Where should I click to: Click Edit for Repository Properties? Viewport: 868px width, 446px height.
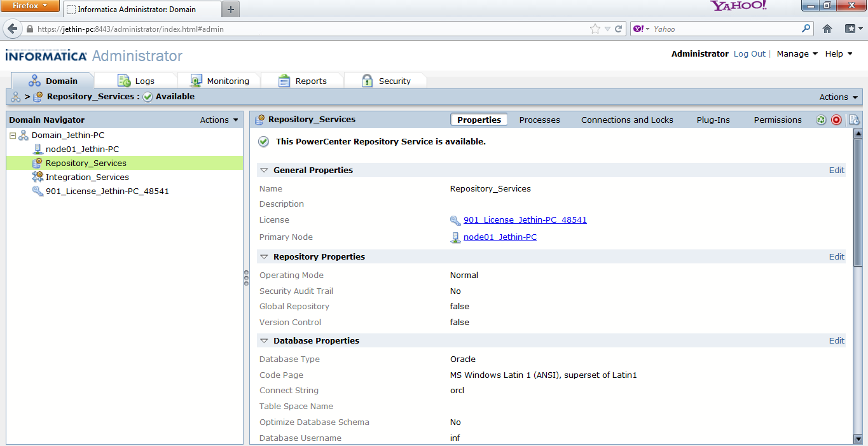tap(836, 257)
